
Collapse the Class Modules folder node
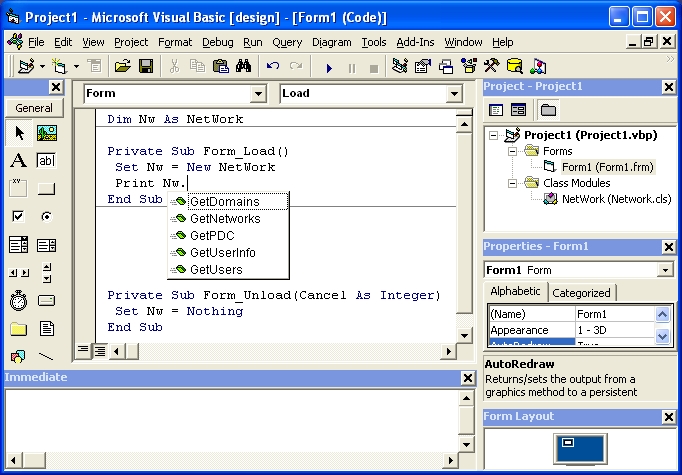(x=512, y=183)
